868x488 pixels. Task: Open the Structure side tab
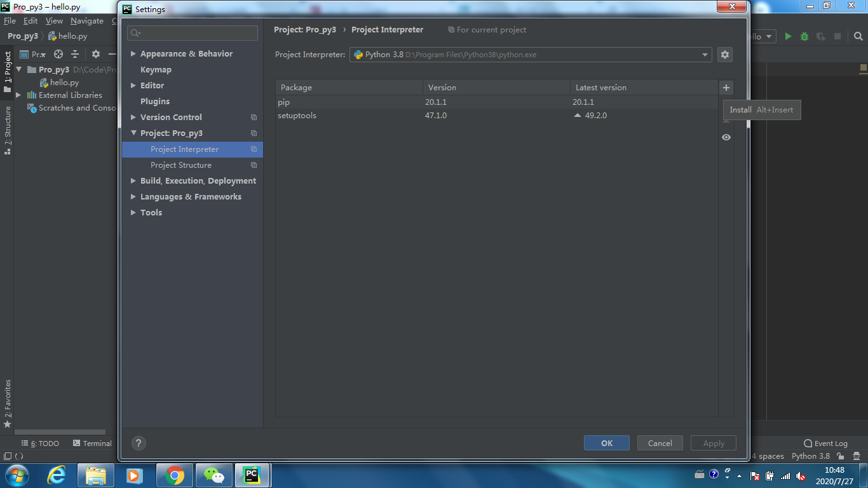pos(8,130)
